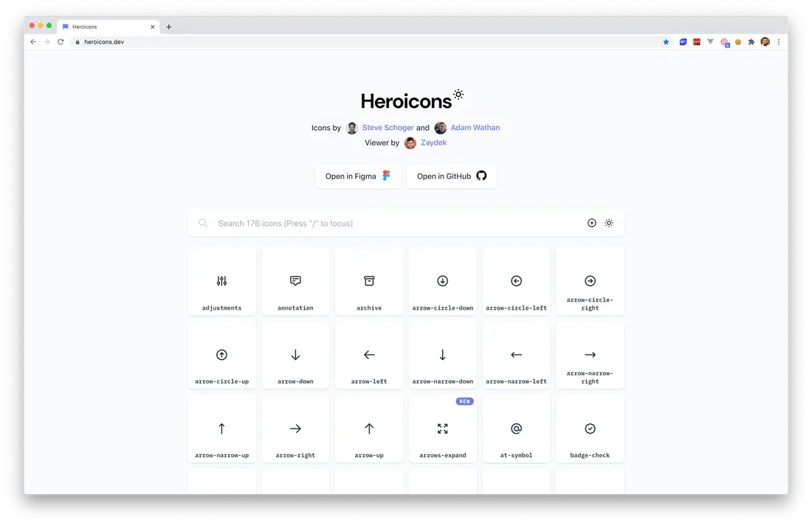Select the arrow-circle-up icon
This screenshot has height=526, width=812.
pyautogui.click(x=221, y=355)
